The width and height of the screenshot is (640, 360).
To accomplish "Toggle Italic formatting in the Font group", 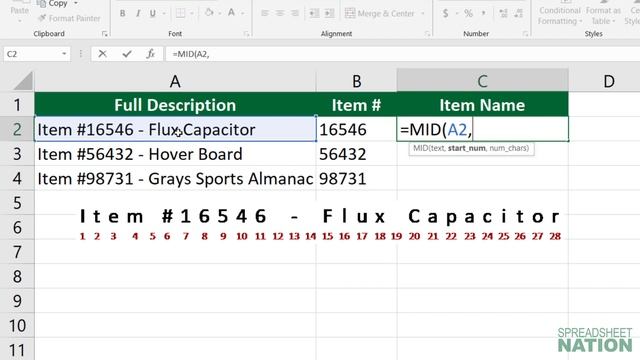I will 138,13.
